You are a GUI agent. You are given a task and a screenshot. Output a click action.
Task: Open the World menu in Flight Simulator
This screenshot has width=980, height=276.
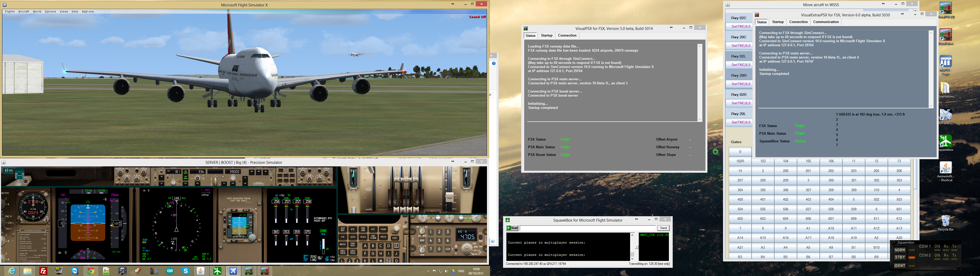point(37,11)
